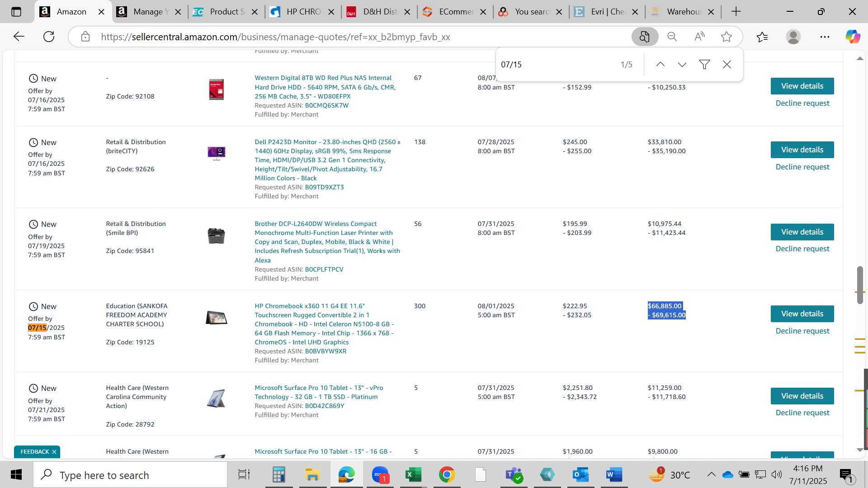This screenshot has height=488, width=868.
Task: Click the taskbar search box
Action: point(130,475)
